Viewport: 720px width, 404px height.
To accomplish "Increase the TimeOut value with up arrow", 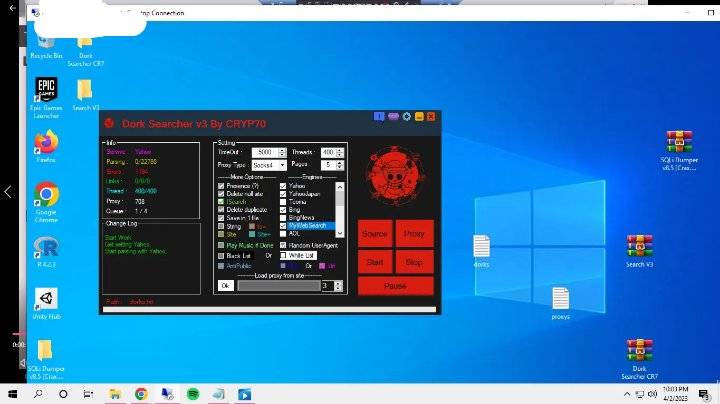I will 282,150.
